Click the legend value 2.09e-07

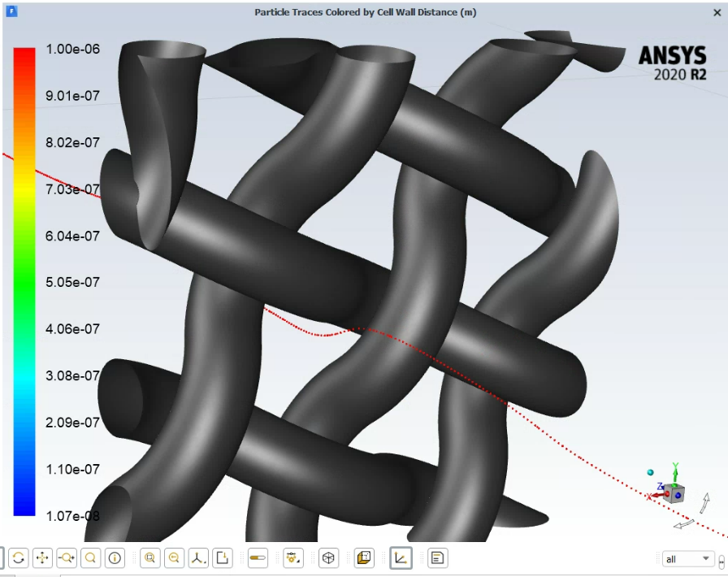72,423
